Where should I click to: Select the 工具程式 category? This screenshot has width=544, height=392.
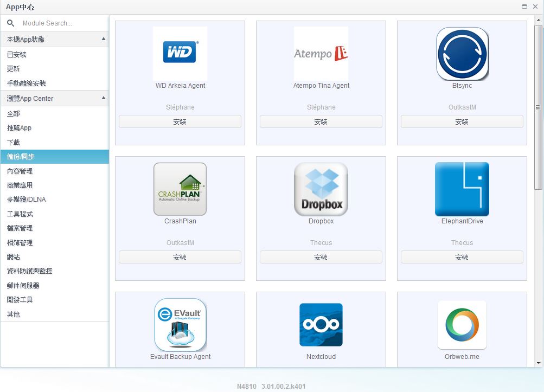point(54,214)
